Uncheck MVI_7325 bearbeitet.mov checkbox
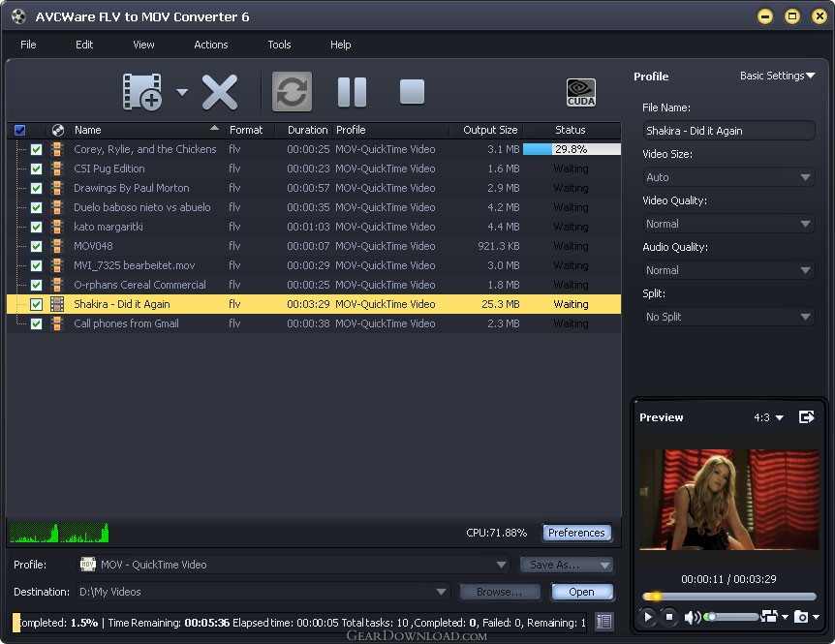 pyautogui.click(x=36, y=265)
